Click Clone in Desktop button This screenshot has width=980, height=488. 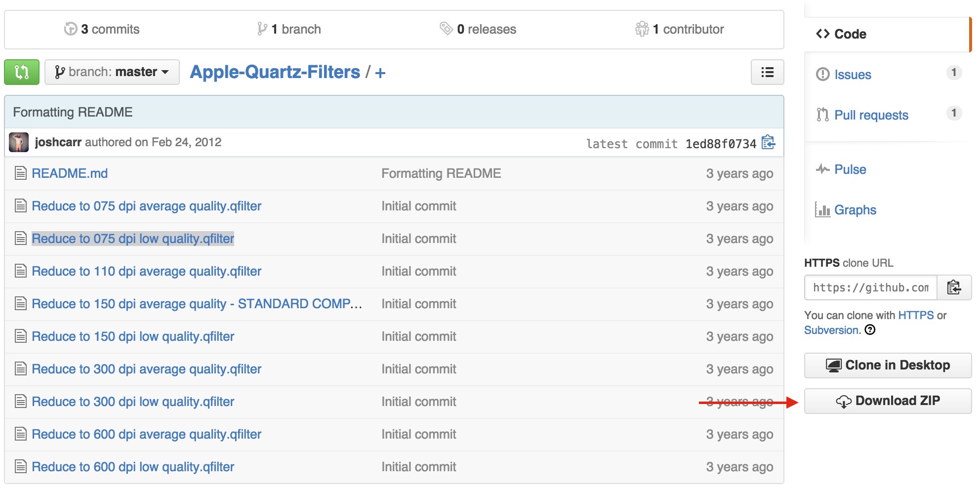tap(888, 365)
